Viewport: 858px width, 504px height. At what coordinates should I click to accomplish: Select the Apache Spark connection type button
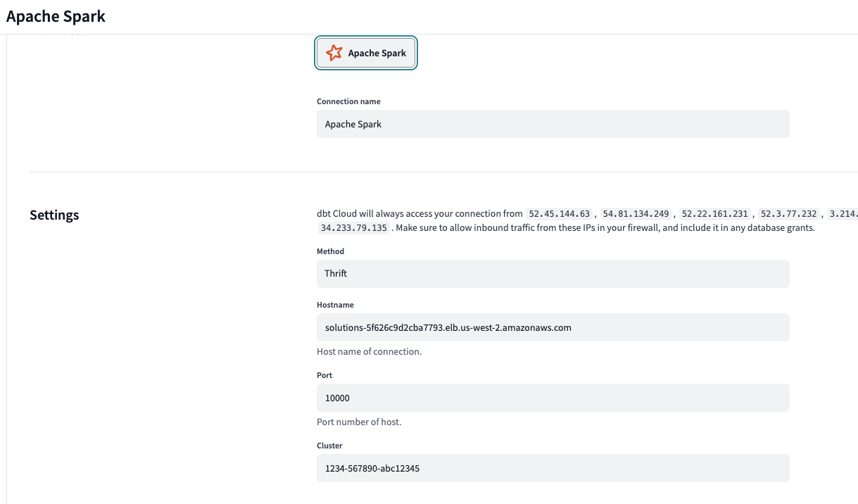click(366, 53)
